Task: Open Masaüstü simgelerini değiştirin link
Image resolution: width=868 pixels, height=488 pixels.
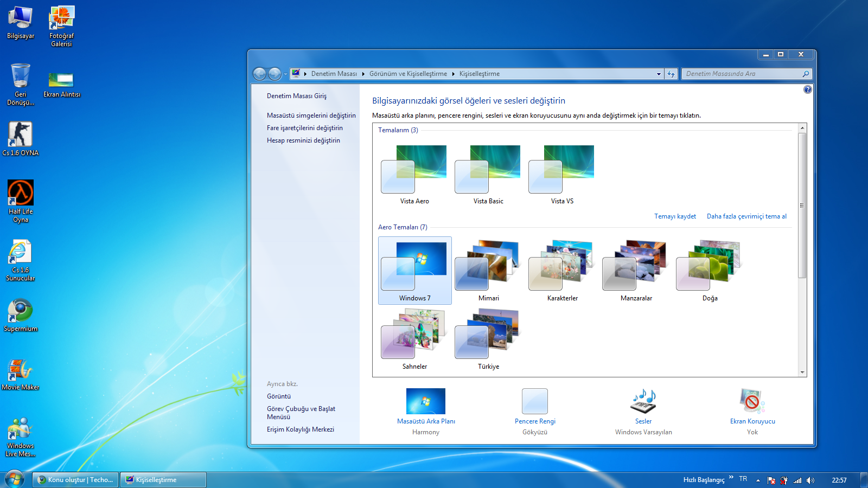Action: pyautogui.click(x=311, y=115)
